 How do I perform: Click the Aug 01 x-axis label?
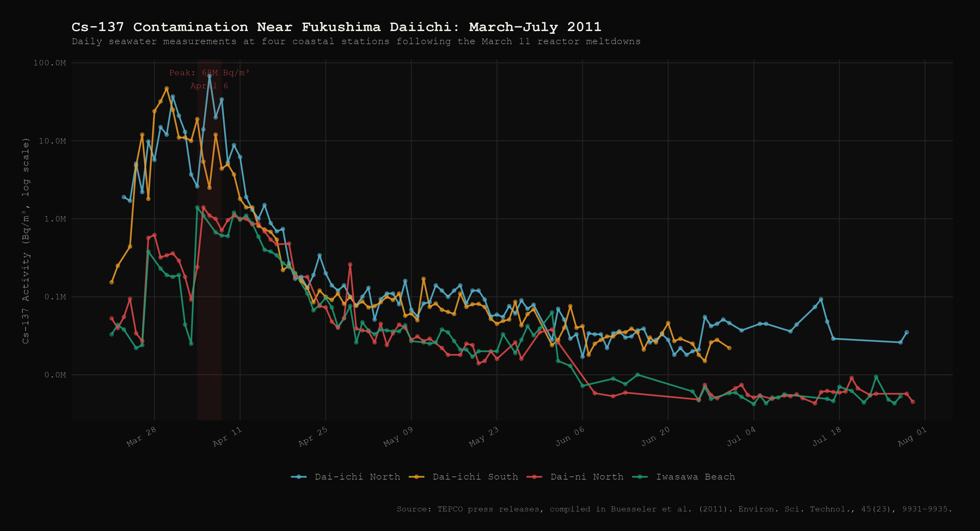click(912, 437)
